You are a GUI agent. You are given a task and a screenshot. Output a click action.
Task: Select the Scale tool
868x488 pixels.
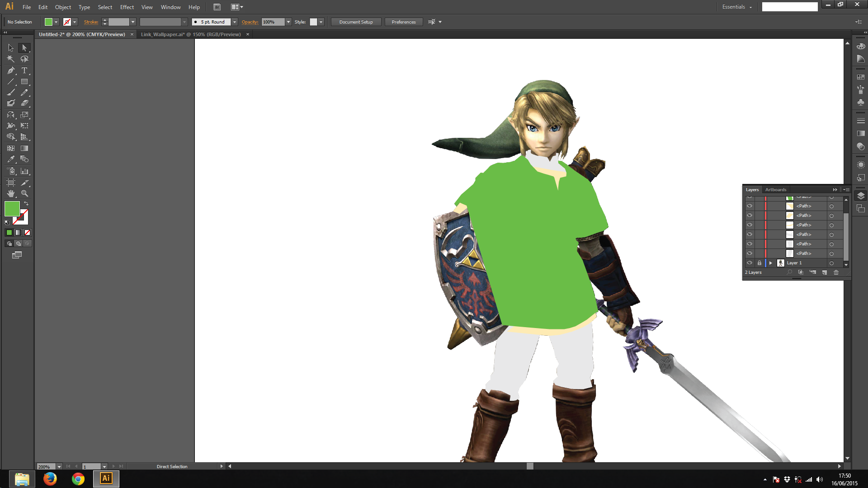pos(24,115)
